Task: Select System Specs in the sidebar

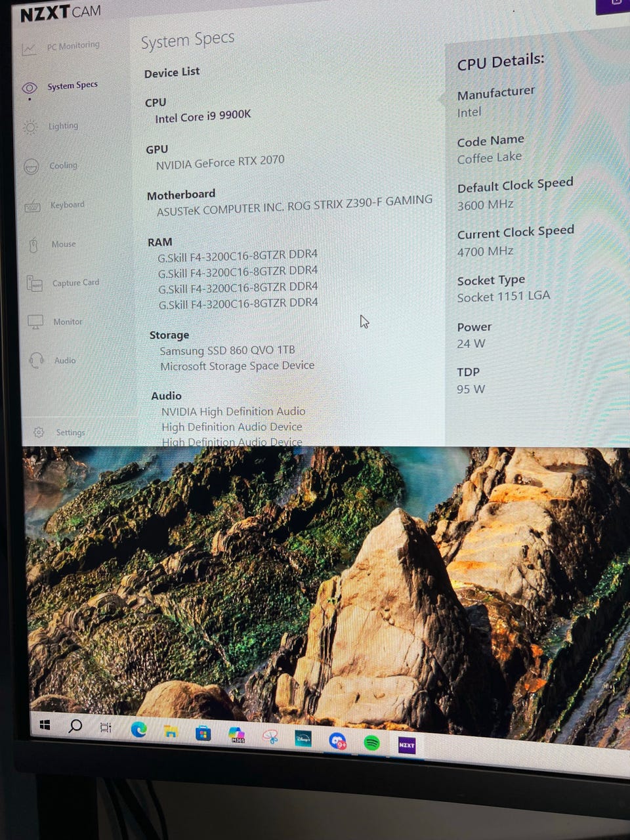Action: (72, 85)
